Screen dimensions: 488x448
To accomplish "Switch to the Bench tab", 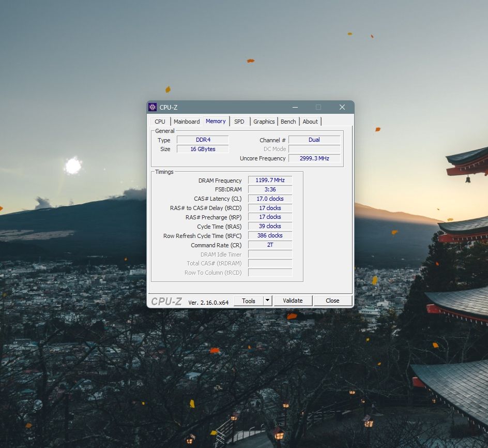I will coord(288,122).
